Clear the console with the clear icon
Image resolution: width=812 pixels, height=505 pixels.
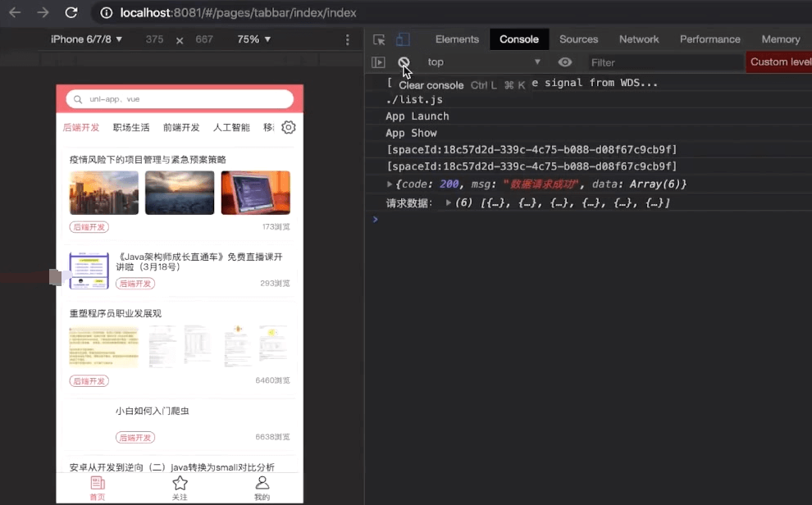(404, 62)
